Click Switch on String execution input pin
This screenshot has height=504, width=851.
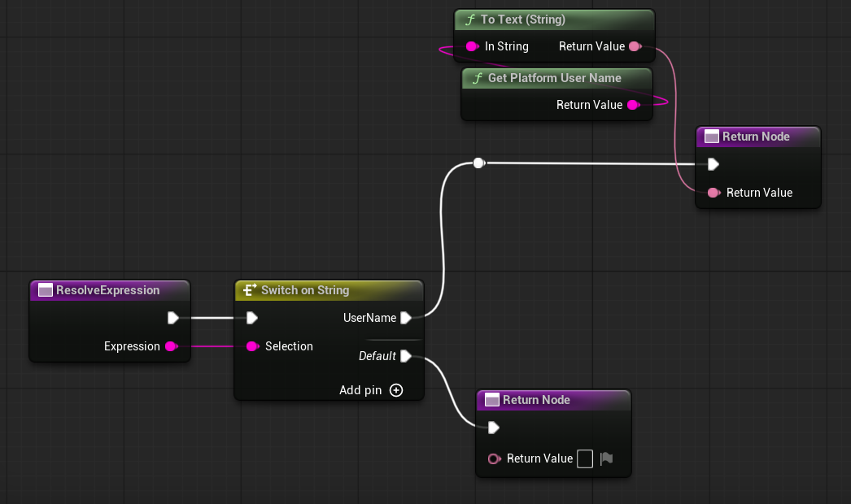[252, 318]
